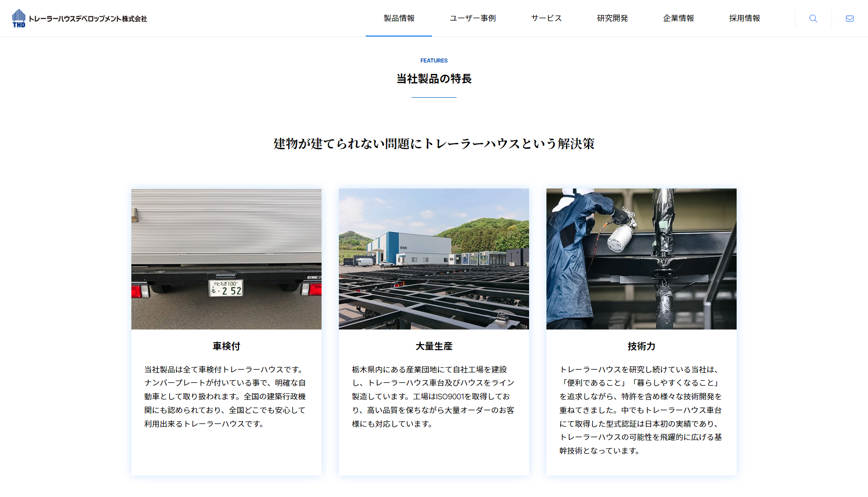
Task: Select the 技術力 card heading
Action: pos(641,346)
